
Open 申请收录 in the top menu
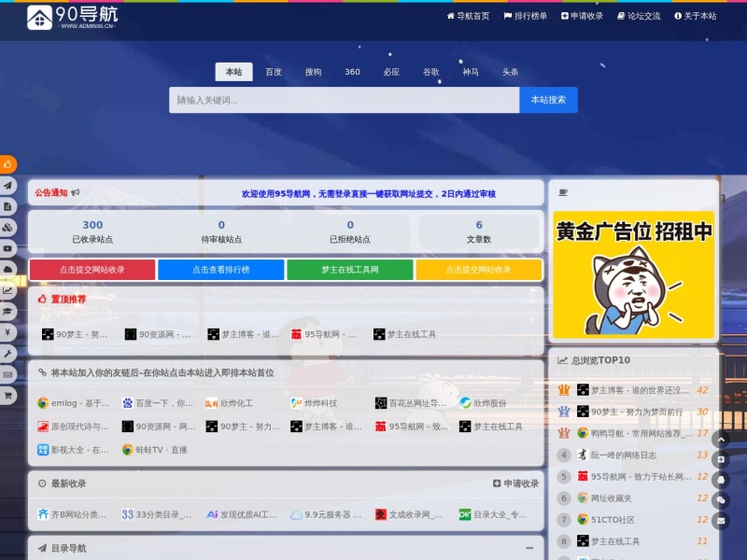tap(582, 16)
